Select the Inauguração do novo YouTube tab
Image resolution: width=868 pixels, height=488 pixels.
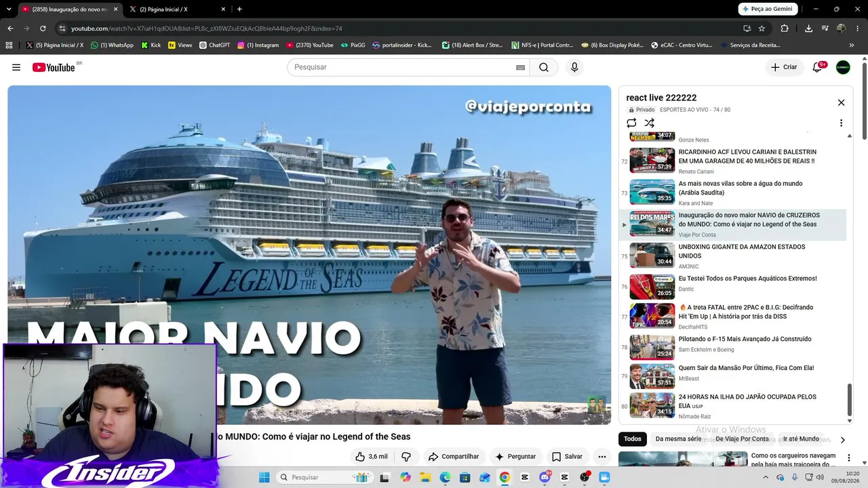pos(70,9)
